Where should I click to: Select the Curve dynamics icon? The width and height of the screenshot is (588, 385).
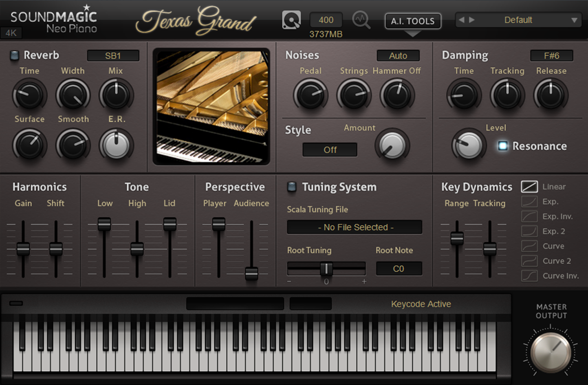pyautogui.click(x=529, y=246)
